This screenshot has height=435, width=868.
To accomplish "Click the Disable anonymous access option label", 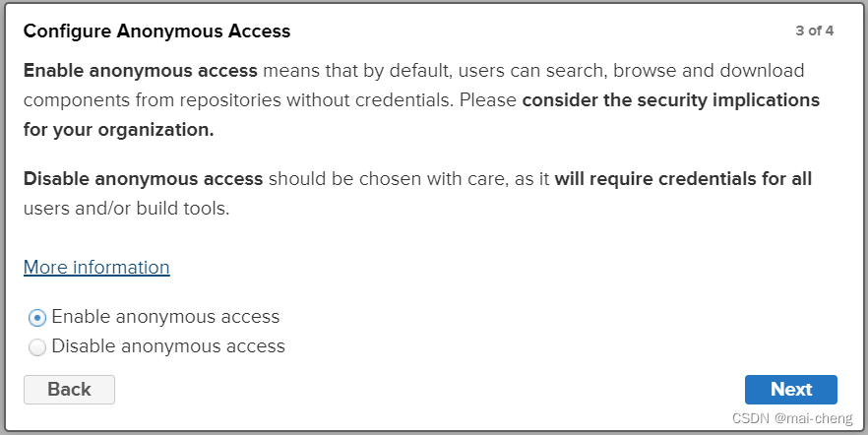I will (168, 345).
